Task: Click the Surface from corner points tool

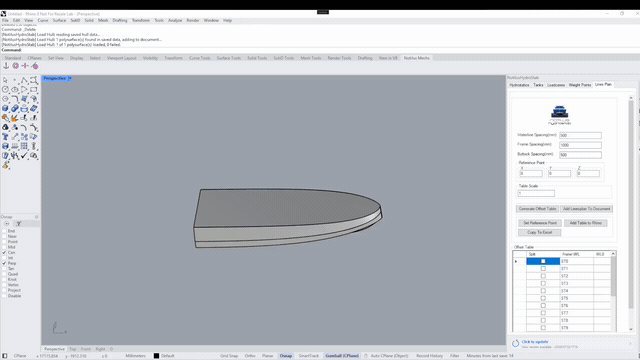Action: [24, 98]
